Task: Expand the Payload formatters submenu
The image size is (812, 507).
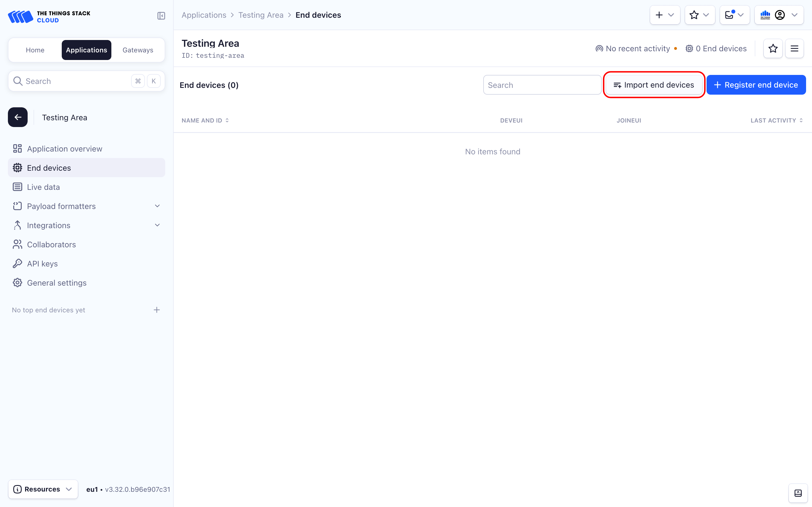Action: click(x=157, y=206)
